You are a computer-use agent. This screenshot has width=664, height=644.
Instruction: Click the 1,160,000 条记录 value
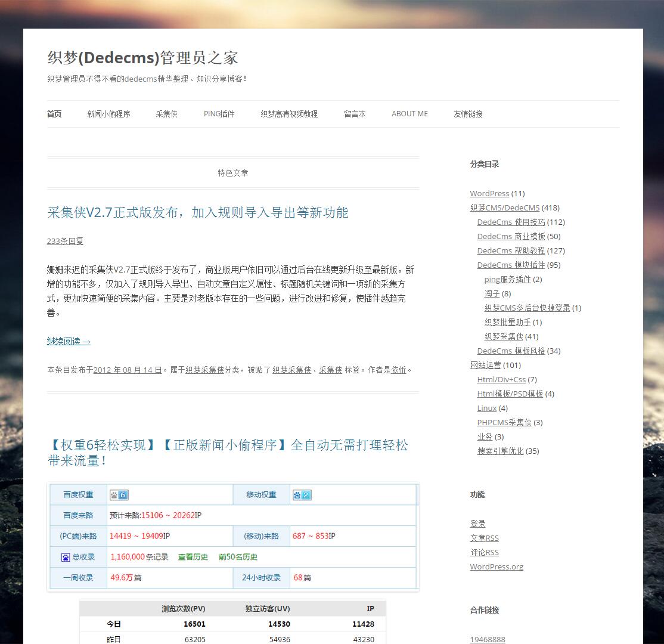pos(139,557)
